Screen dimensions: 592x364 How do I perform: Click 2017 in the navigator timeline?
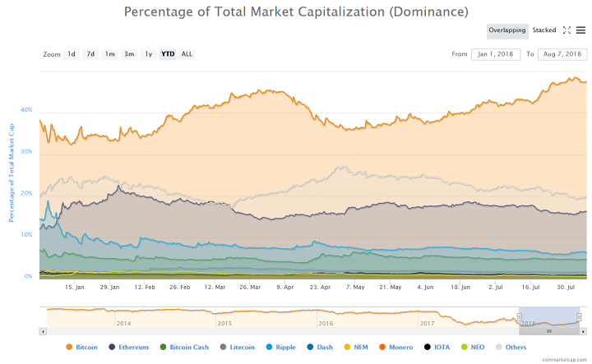coord(427,323)
